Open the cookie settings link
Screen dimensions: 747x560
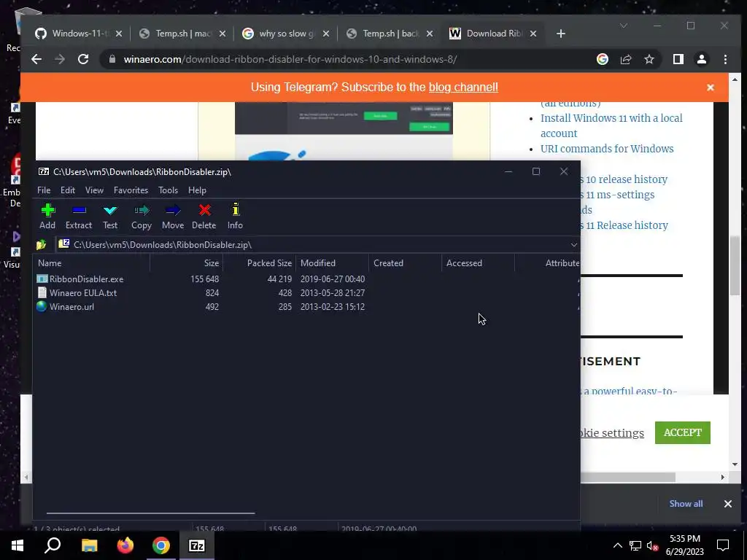[612, 433]
